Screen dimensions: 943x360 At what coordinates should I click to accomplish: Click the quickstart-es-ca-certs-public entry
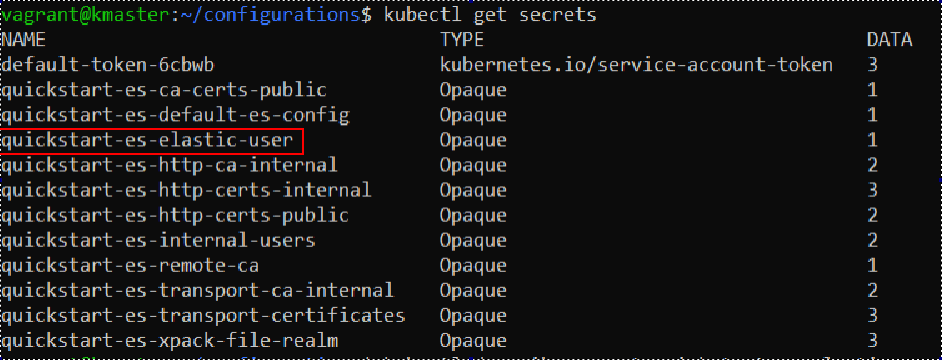point(164,90)
